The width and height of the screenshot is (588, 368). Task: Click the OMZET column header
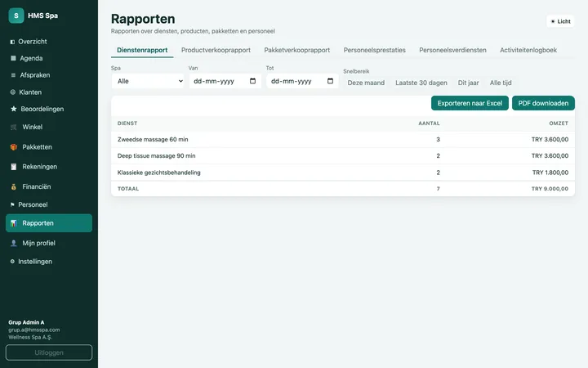coord(559,123)
